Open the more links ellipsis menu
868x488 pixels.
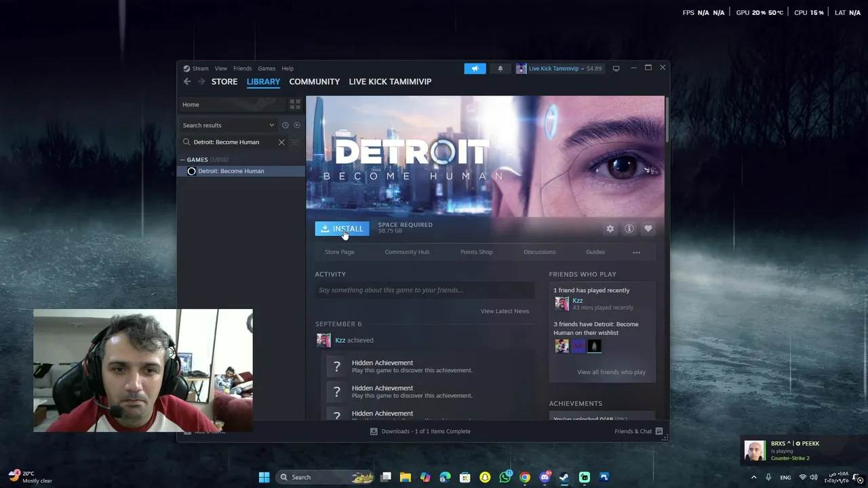pyautogui.click(x=636, y=252)
